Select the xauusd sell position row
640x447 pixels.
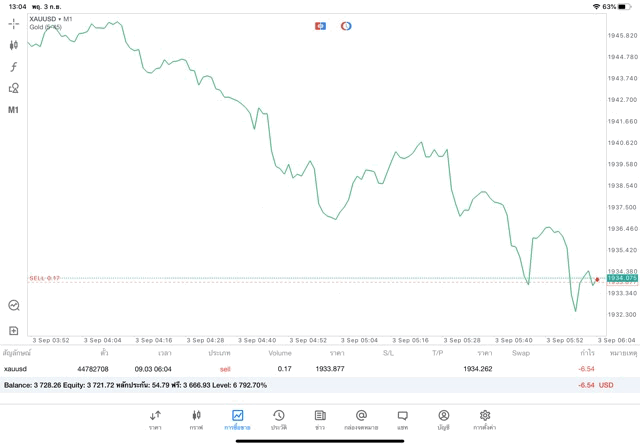pyautogui.click(x=300, y=369)
